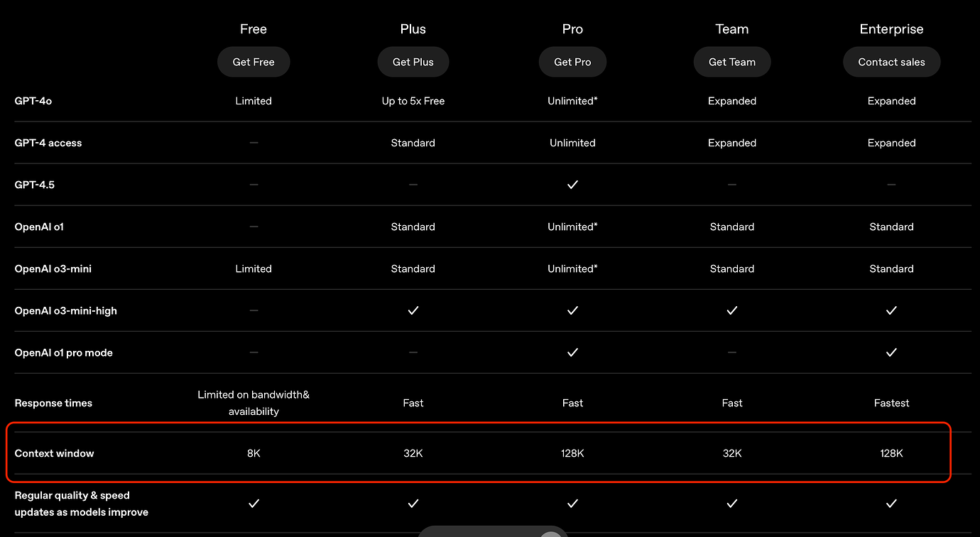Image resolution: width=980 pixels, height=537 pixels.
Task: Open Contact sales for Enterprise
Action: coord(891,62)
